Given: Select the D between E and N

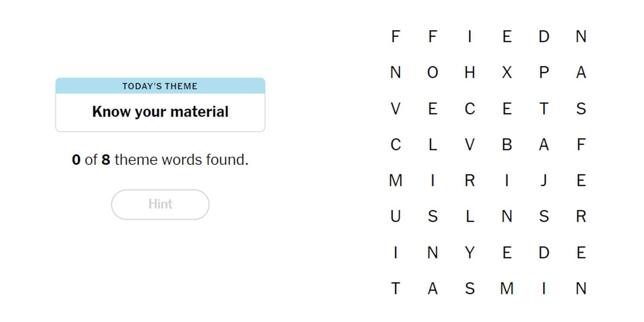Looking at the screenshot, I should (544, 37).
